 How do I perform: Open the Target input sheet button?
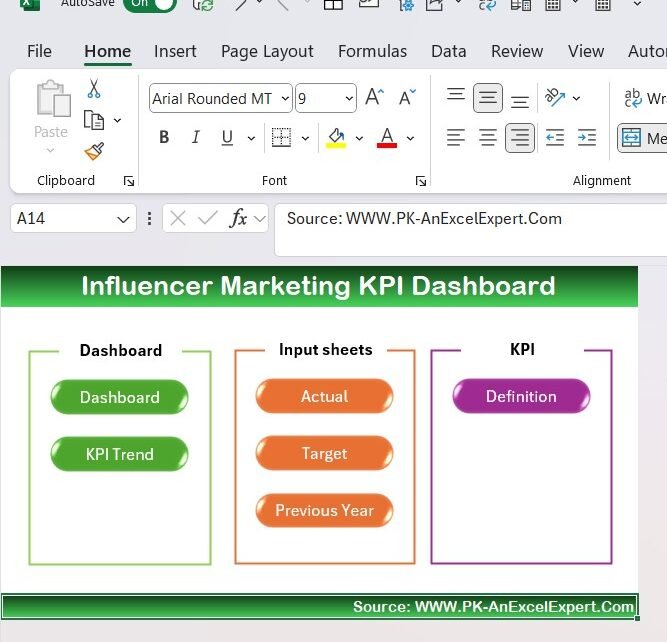click(x=325, y=453)
